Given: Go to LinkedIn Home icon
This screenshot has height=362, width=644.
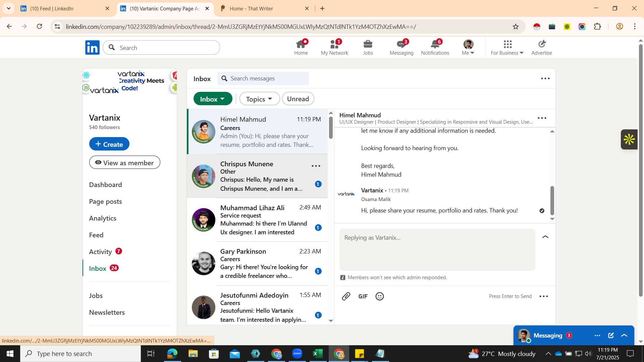Looking at the screenshot, I should [x=301, y=47].
